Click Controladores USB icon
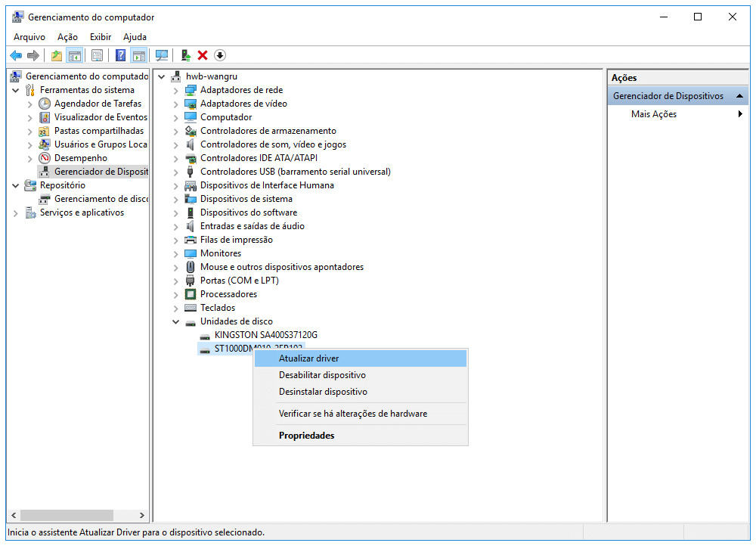The image size is (756, 546). click(x=191, y=171)
